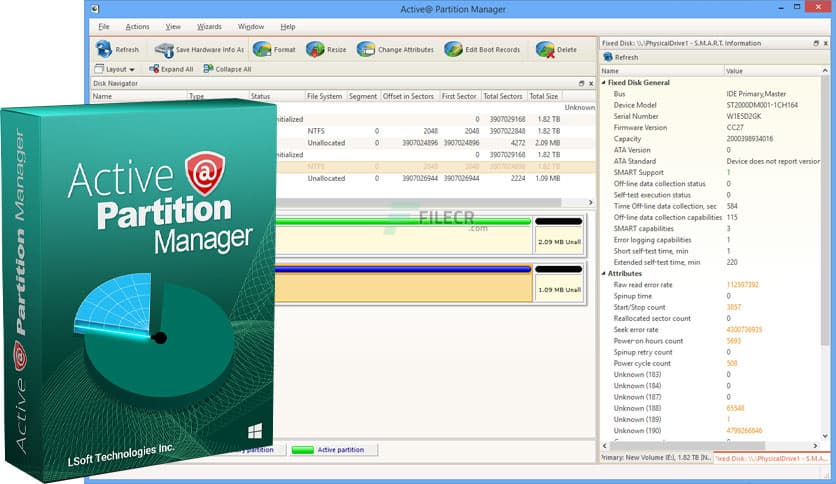Open the Help menu
Screen dimensions: 836x484
(x=288, y=27)
